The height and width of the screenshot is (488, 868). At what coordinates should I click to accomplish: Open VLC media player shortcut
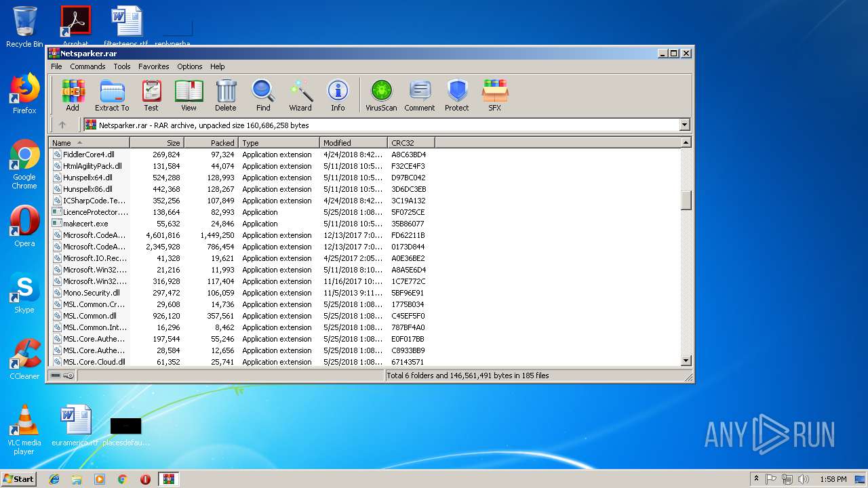coord(24,430)
